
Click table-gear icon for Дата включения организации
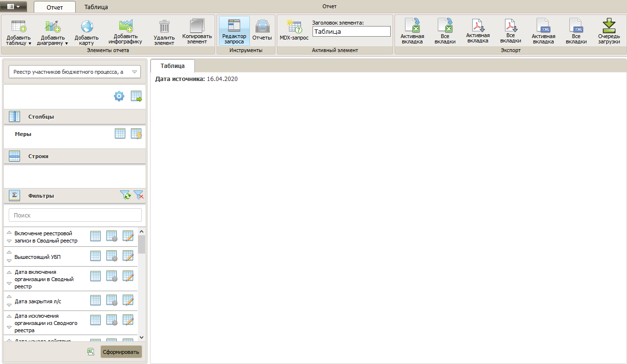point(112,276)
